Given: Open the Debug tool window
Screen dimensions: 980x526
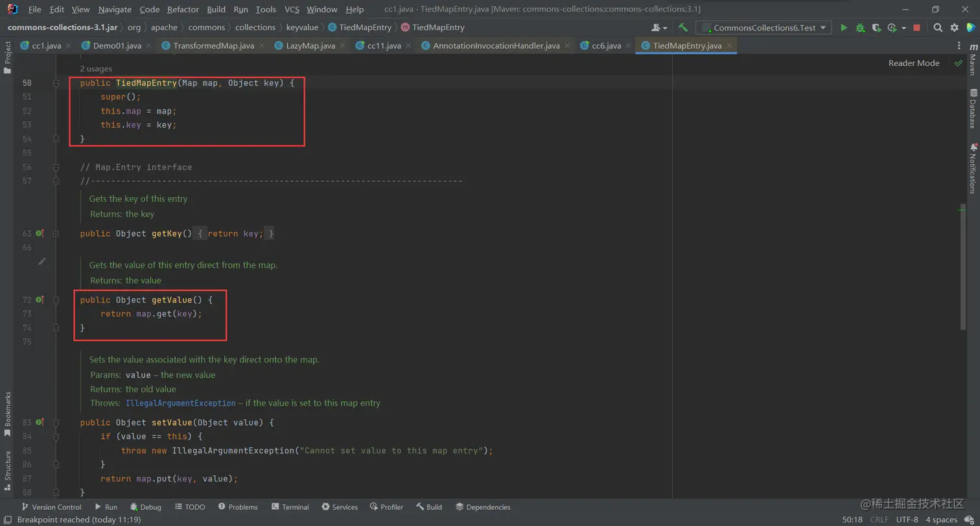Looking at the screenshot, I should 145,507.
